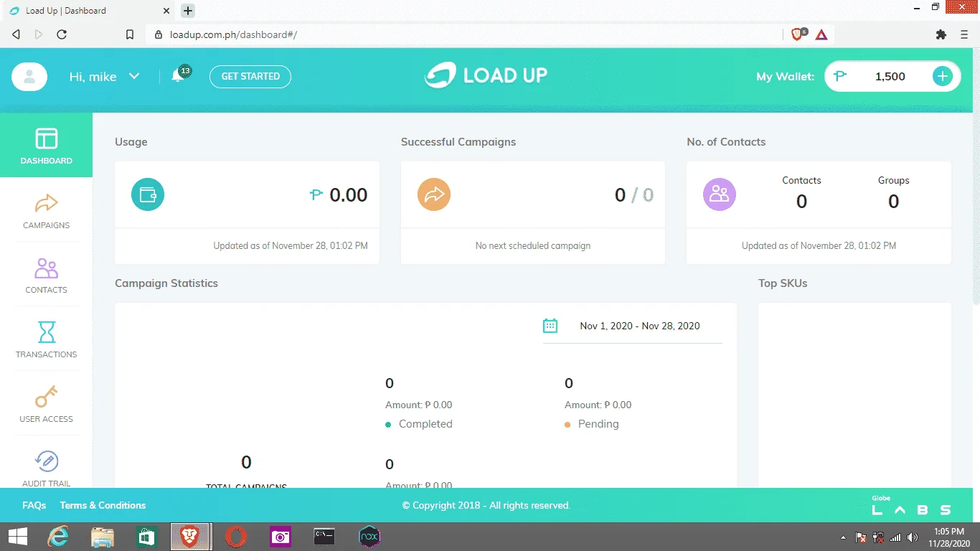Open a new browser tab

click(x=188, y=11)
